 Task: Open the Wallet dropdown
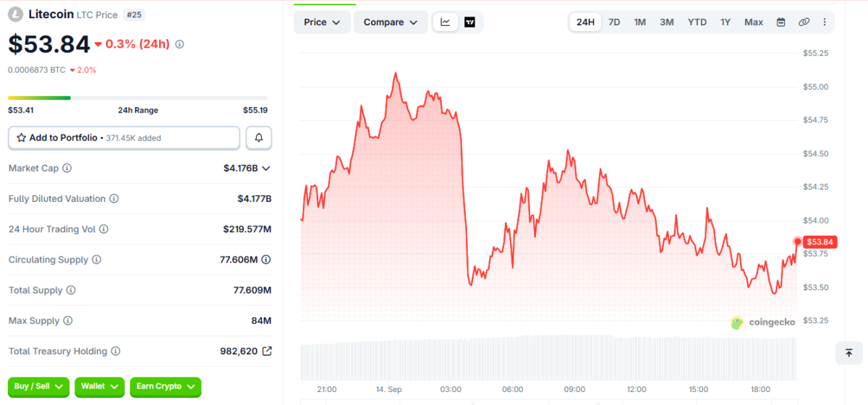pos(99,386)
